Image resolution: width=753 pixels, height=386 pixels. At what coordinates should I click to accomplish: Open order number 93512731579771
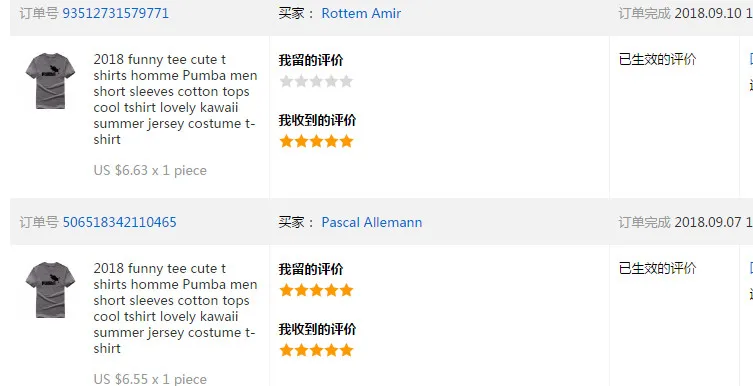point(116,13)
